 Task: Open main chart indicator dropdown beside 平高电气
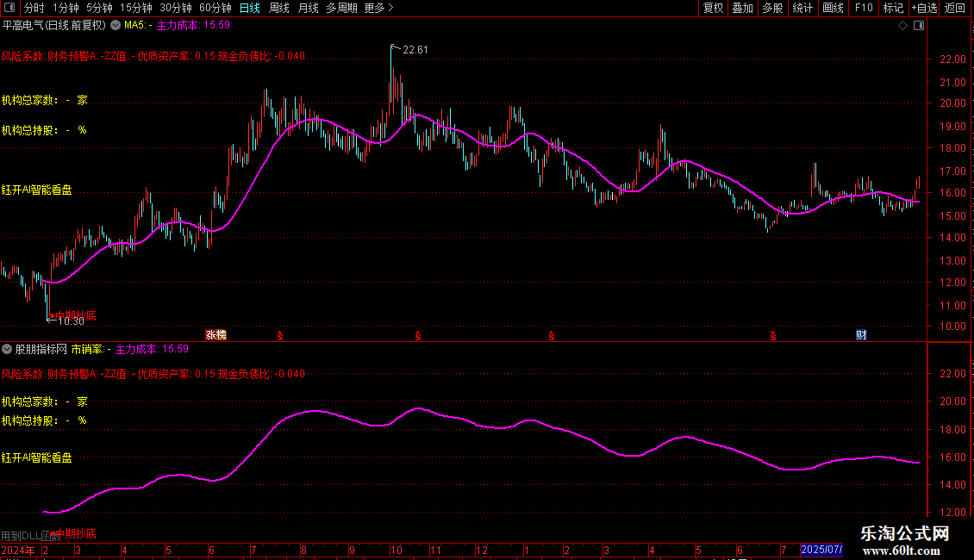pyautogui.click(x=116, y=26)
